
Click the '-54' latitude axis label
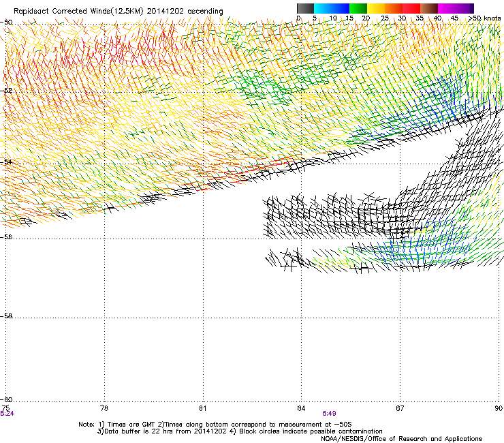coord(6,162)
